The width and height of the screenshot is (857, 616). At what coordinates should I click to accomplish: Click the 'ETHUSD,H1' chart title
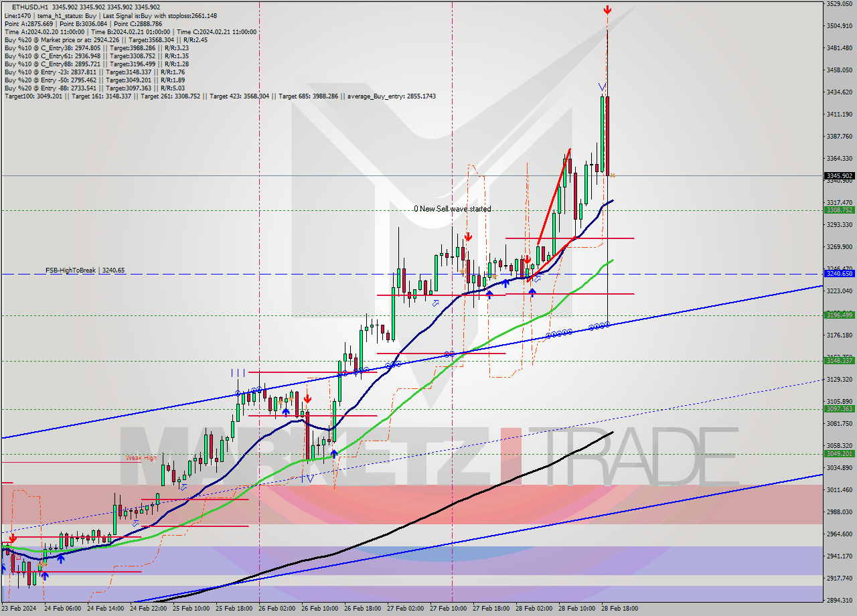[x=29, y=7]
